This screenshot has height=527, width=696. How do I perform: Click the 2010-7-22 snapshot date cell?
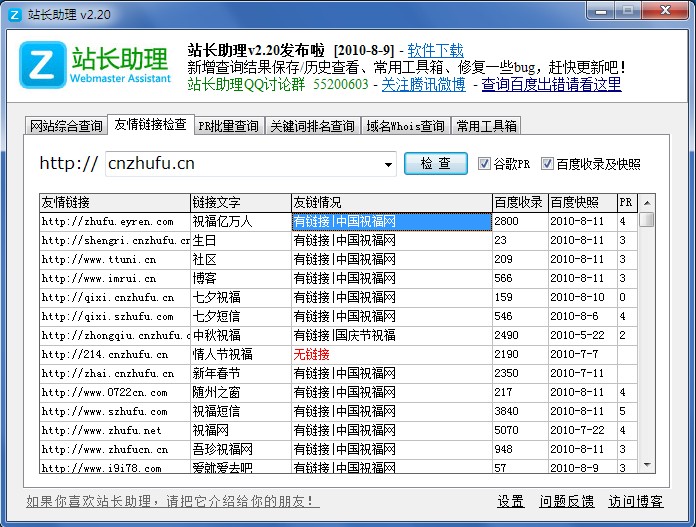(x=583, y=431)
